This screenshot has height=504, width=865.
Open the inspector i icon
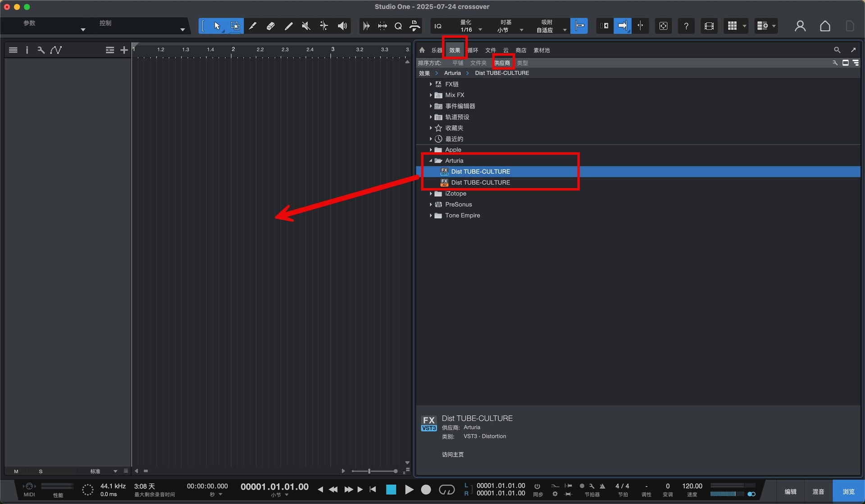pyautogui.click(x=27, y=50)
